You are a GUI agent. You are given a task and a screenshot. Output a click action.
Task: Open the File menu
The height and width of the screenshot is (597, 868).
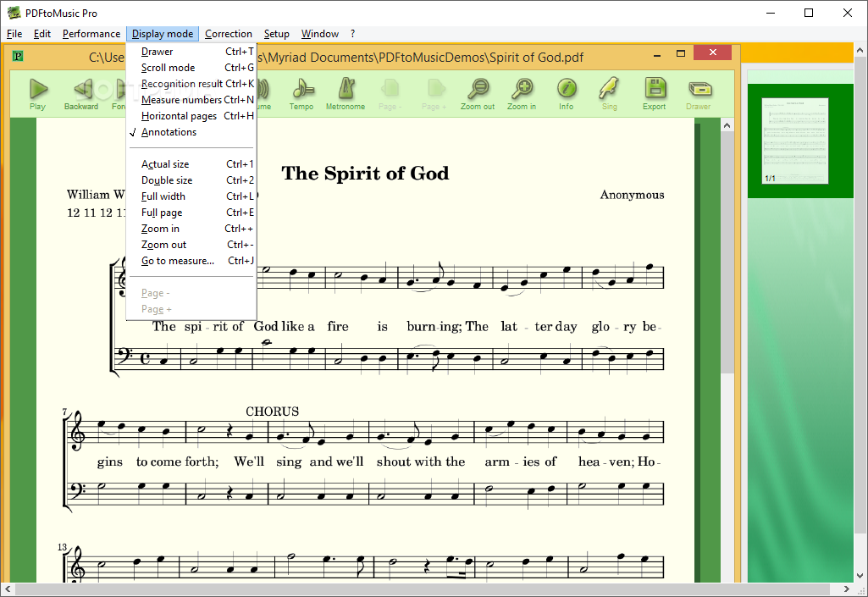point(14,34)
